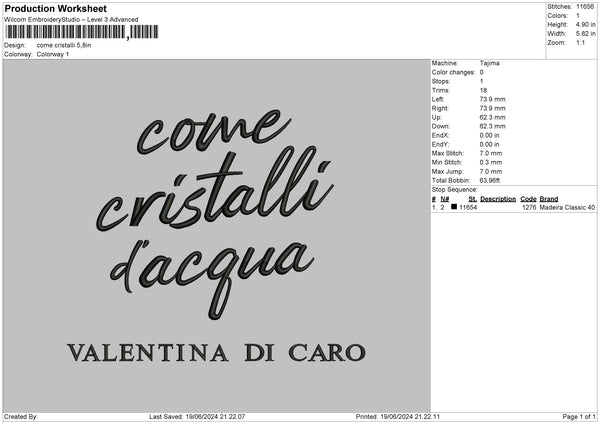Click the Description column header
Screen dimensions: 600x424
coord(498,199)
